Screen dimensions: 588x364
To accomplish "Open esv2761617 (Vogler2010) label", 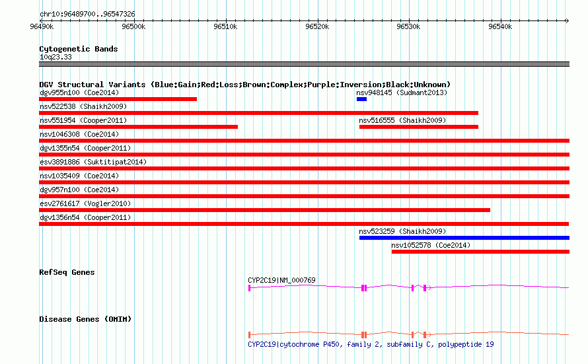I will pos(85,203).
